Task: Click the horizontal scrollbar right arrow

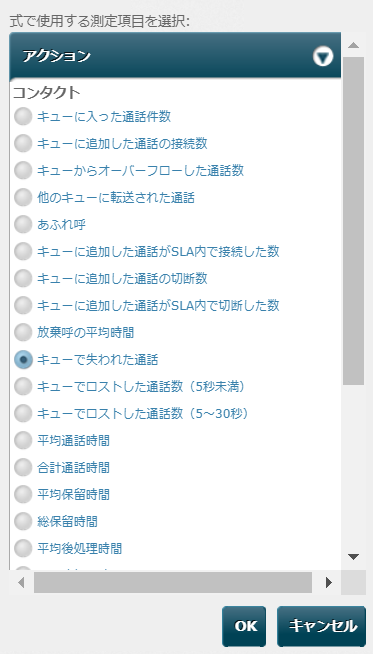Action: click(x=329, y=582)
